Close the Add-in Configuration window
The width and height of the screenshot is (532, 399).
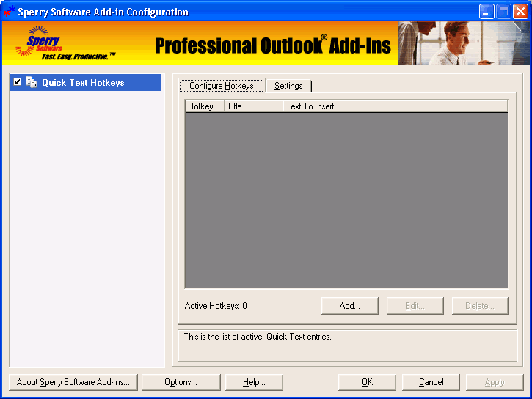[520, 12]
